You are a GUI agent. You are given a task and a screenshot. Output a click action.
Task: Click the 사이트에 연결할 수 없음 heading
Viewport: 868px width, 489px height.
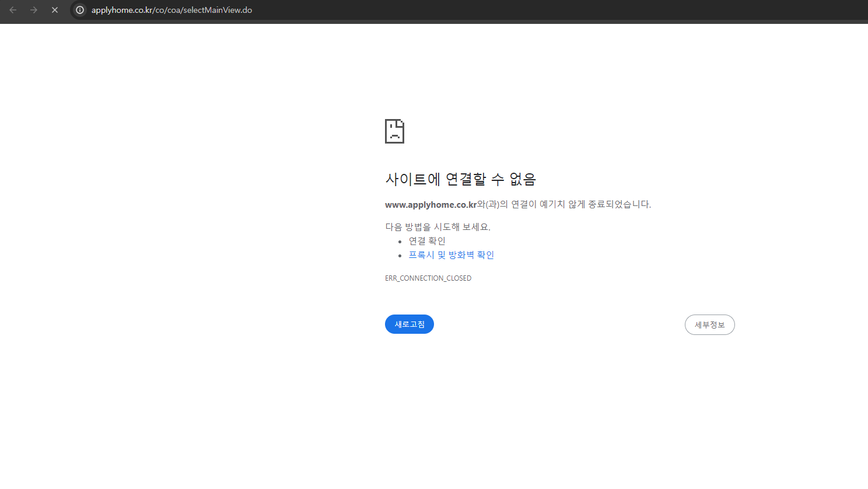(x=460, y=179)
